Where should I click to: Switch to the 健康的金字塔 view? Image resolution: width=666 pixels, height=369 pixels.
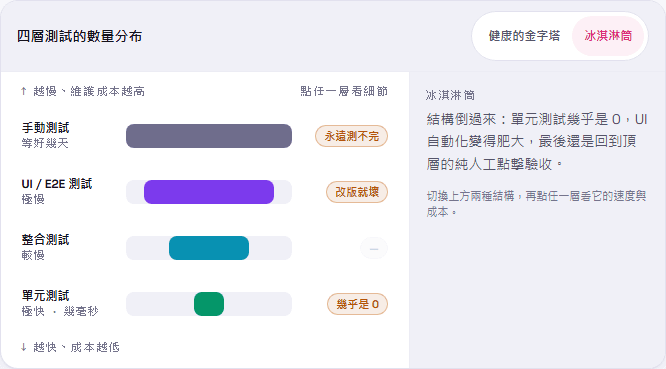[524, 36]
